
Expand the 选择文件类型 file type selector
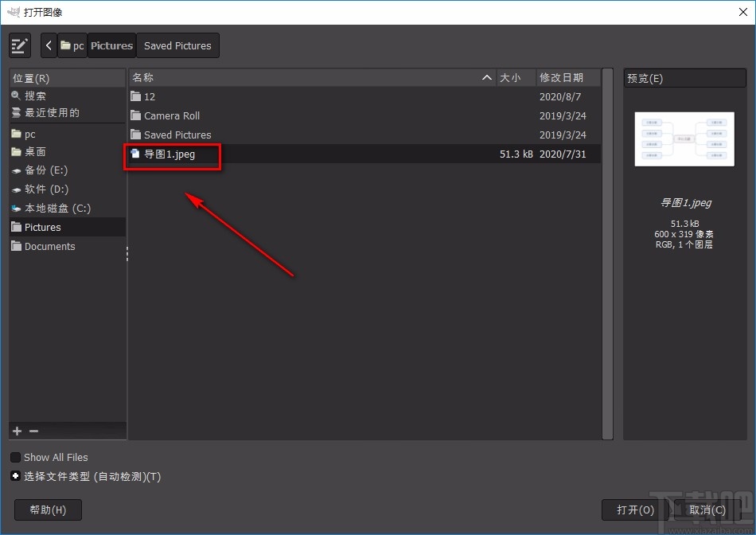coord(15,476)
